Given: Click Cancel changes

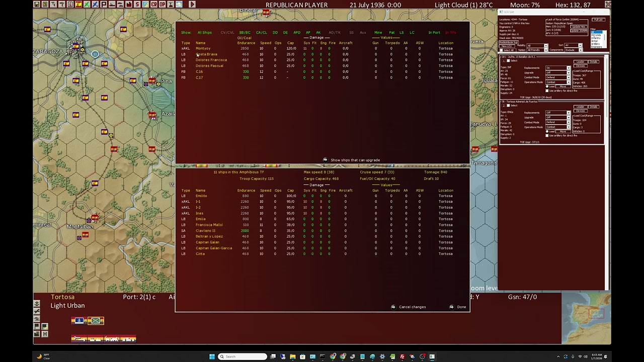Looking at the screenshot, I should coord(409,307).
